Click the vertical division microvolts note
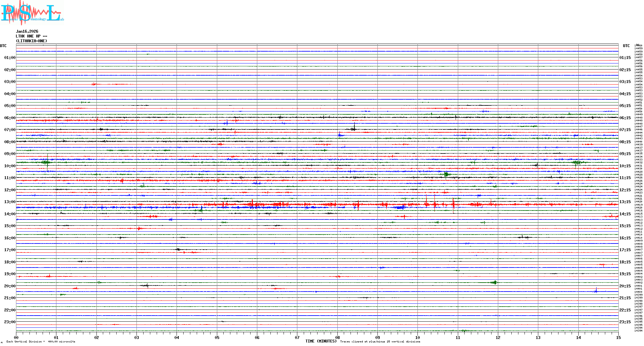The width and height of the screenshot is (644, 346). [41, 342]
